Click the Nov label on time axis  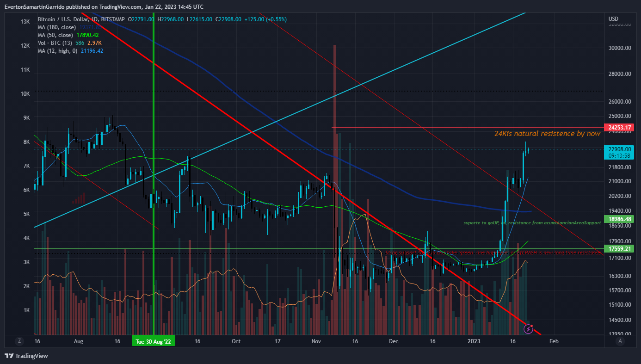[x=316, y=341]
